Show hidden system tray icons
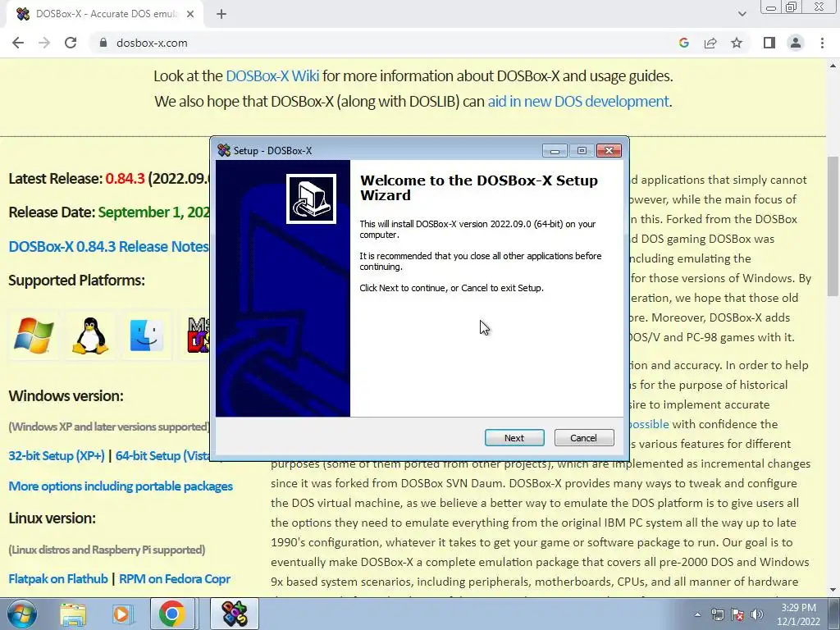The width and height of the screenshot is (840, 630). click(x=697, y=614)
